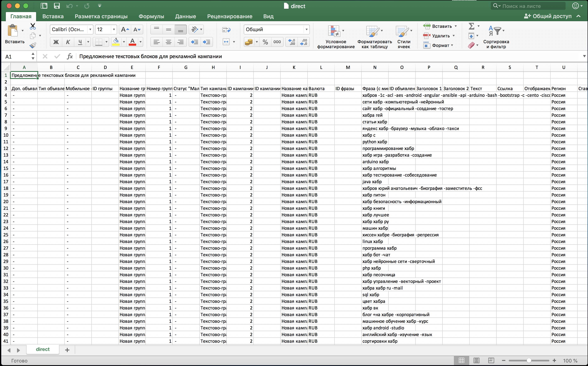Align text left icon

157,42
